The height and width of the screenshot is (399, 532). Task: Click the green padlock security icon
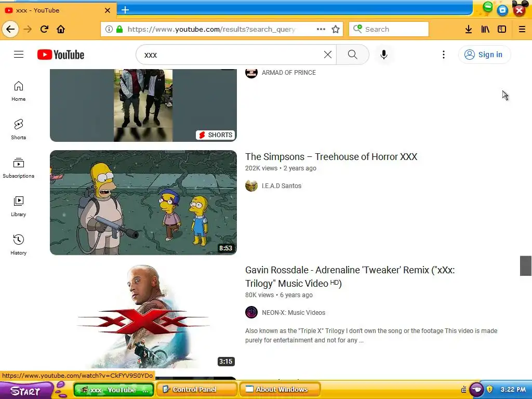pyautogui.click(x=119, y=29)
